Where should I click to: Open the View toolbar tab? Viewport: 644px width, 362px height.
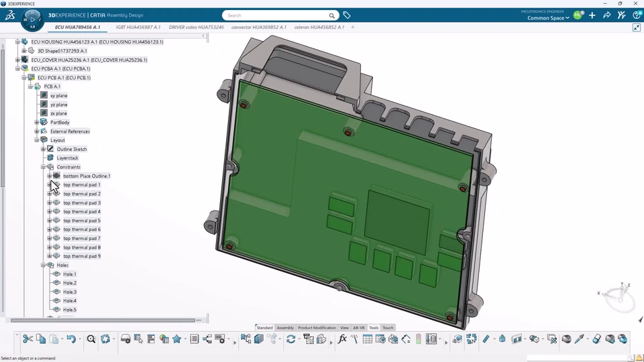(344, 328)
